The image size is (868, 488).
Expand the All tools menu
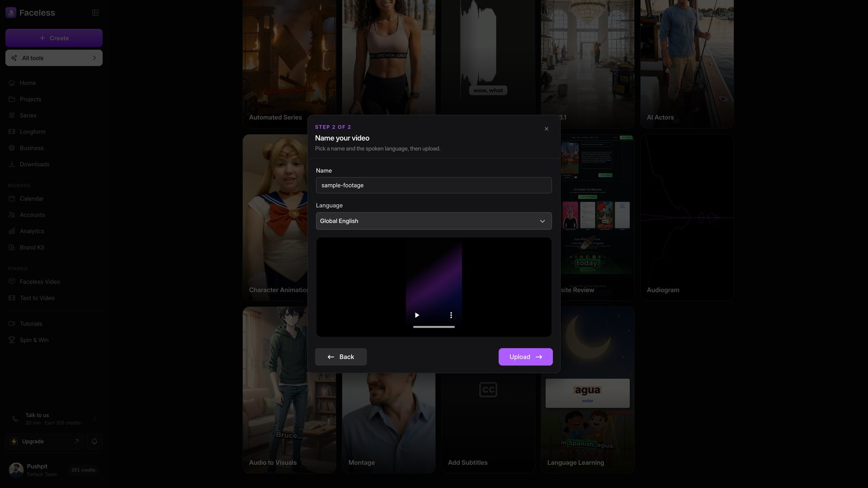(x=54, y=58)
